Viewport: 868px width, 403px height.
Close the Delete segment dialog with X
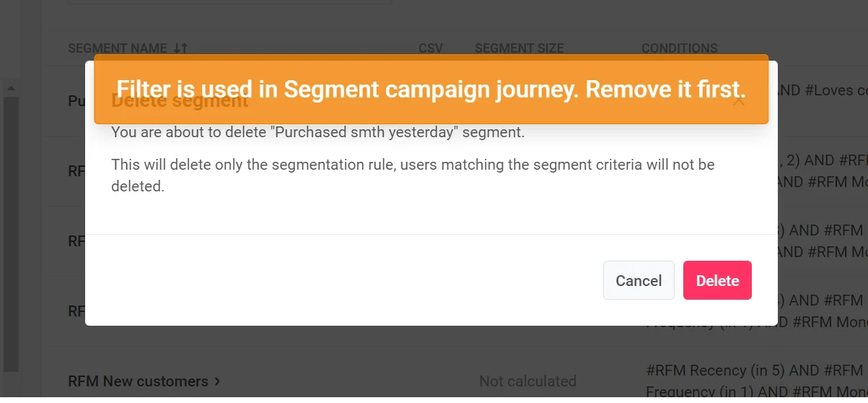[738, 101]
